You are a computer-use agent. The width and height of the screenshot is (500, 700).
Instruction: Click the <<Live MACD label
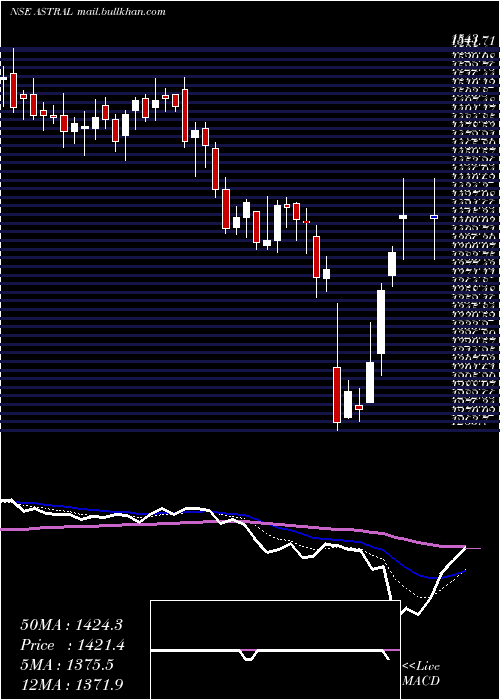tap(421, 673)
